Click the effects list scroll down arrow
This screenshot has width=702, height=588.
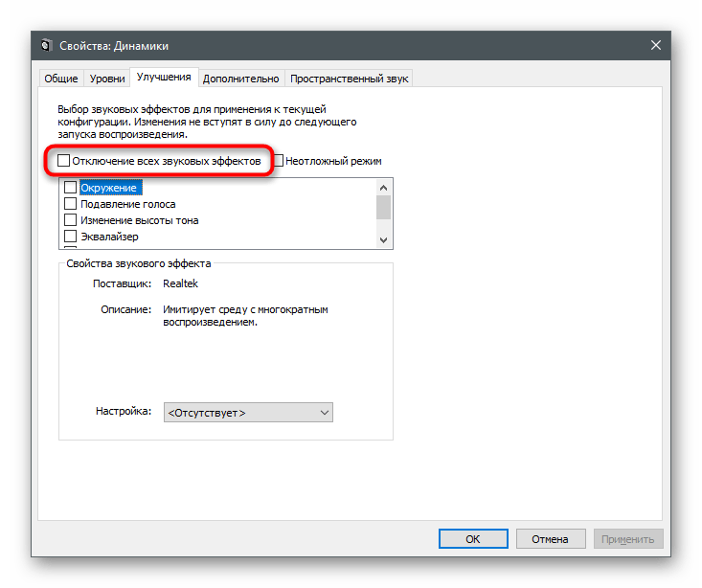383,240
